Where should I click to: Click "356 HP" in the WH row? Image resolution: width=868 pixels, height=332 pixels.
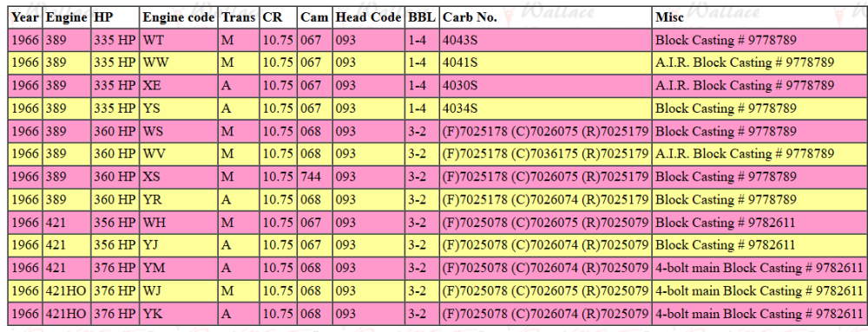click(x=115, y=223)
